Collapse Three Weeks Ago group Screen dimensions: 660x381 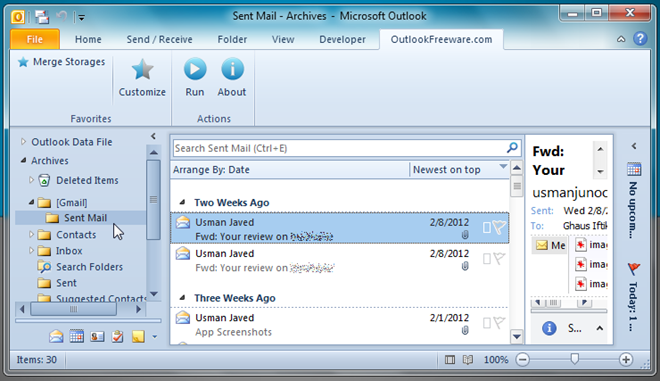point(182,298)
